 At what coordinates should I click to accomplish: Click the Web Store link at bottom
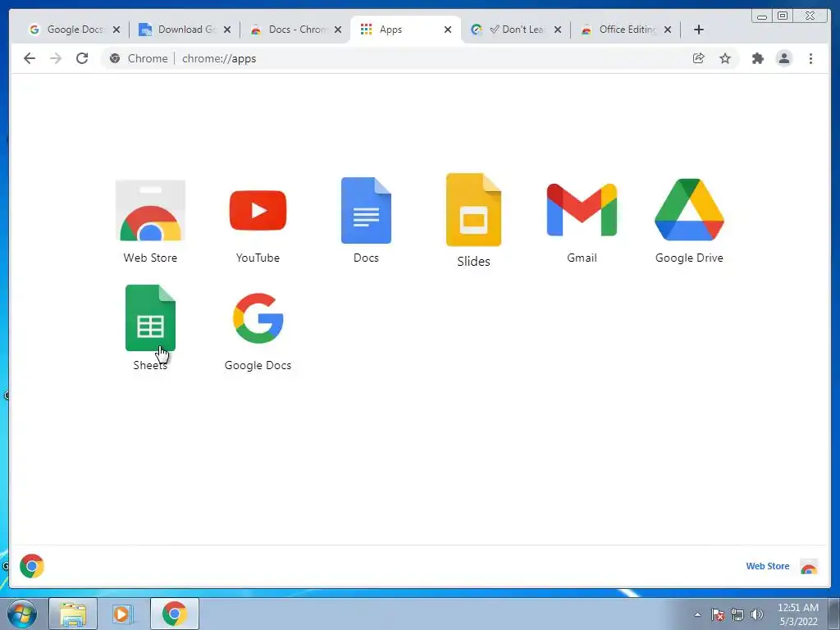(767, 566)
